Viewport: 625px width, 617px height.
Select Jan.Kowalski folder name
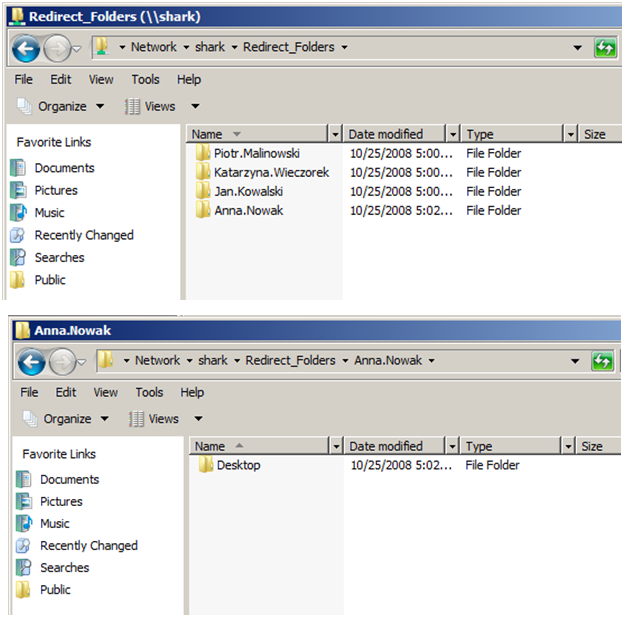click(x=249, y=191)
